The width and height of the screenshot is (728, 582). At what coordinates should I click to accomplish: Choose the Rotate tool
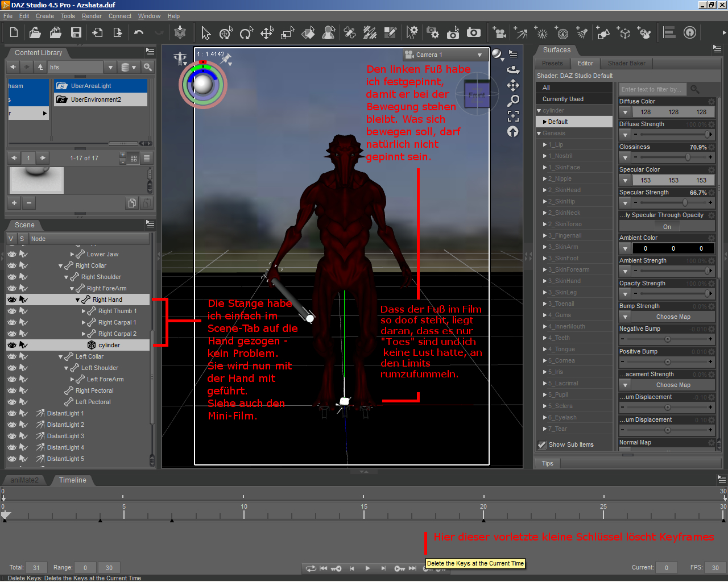point(246,33)
